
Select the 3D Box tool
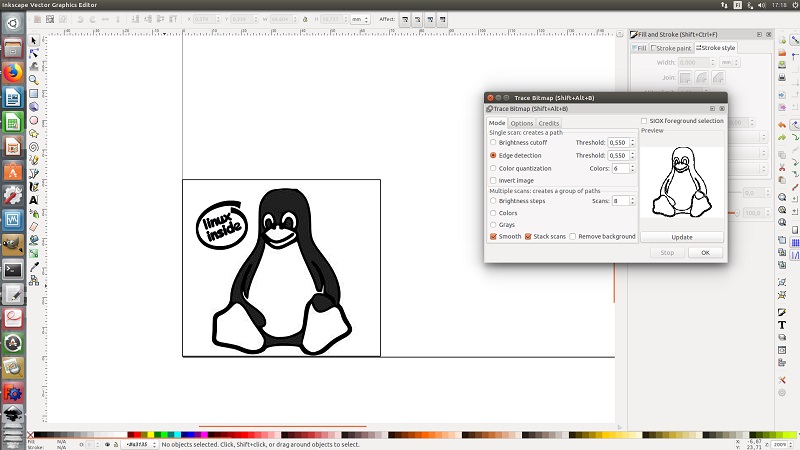tap(34, 107)
